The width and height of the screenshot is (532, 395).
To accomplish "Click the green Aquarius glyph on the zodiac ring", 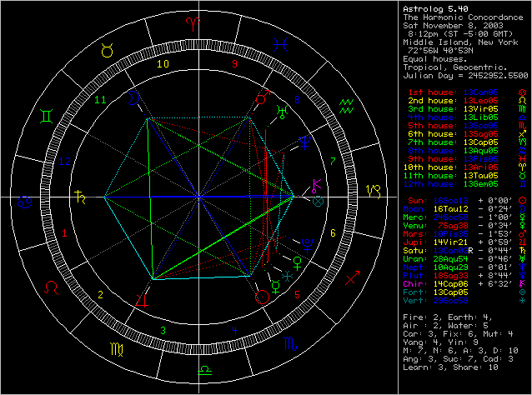I will 346,106.
